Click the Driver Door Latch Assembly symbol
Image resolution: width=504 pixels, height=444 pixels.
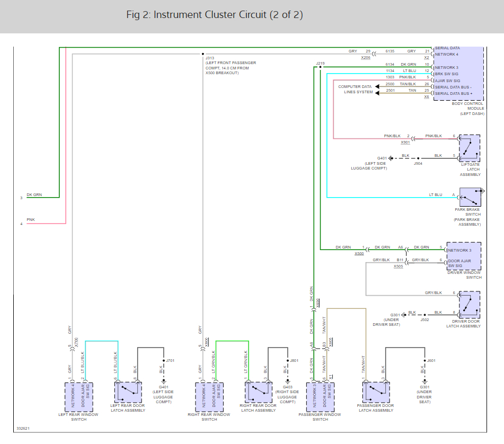pos(470,304)
